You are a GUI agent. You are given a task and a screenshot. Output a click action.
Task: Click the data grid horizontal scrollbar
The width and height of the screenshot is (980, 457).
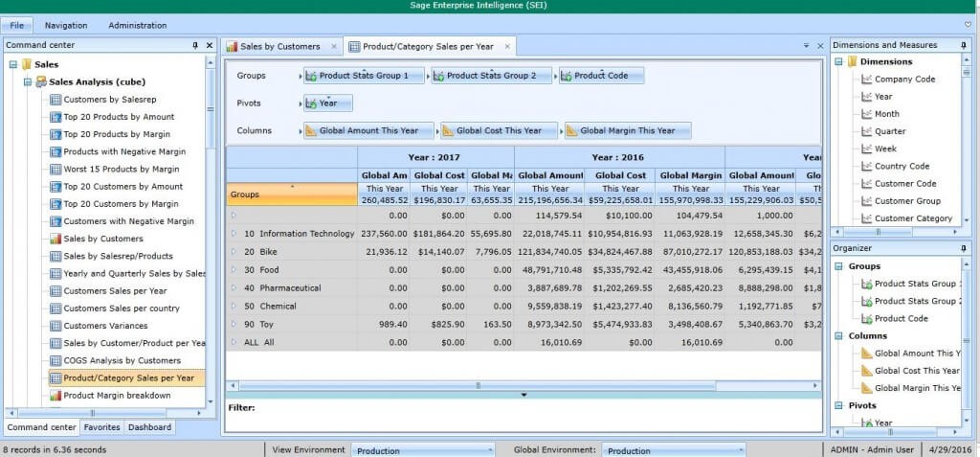pos(479,385)
